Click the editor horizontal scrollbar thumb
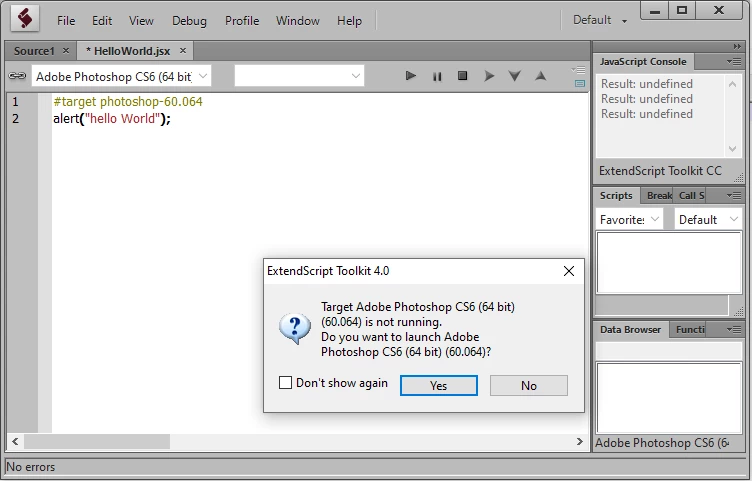752x481 pixels. click(x=97, y=441)
